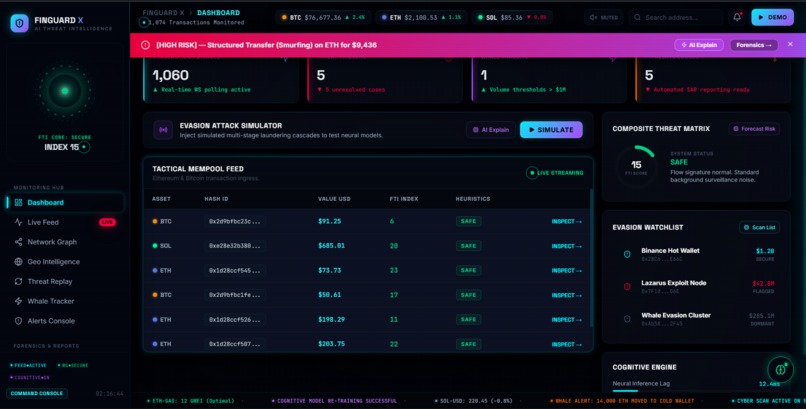The image size is (806, 409).
Task: Click the Scan List button
Action: [x=759, y=228]
